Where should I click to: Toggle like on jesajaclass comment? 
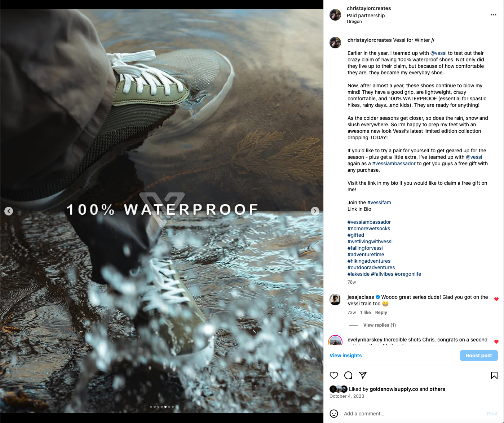(x=496, y=299)
